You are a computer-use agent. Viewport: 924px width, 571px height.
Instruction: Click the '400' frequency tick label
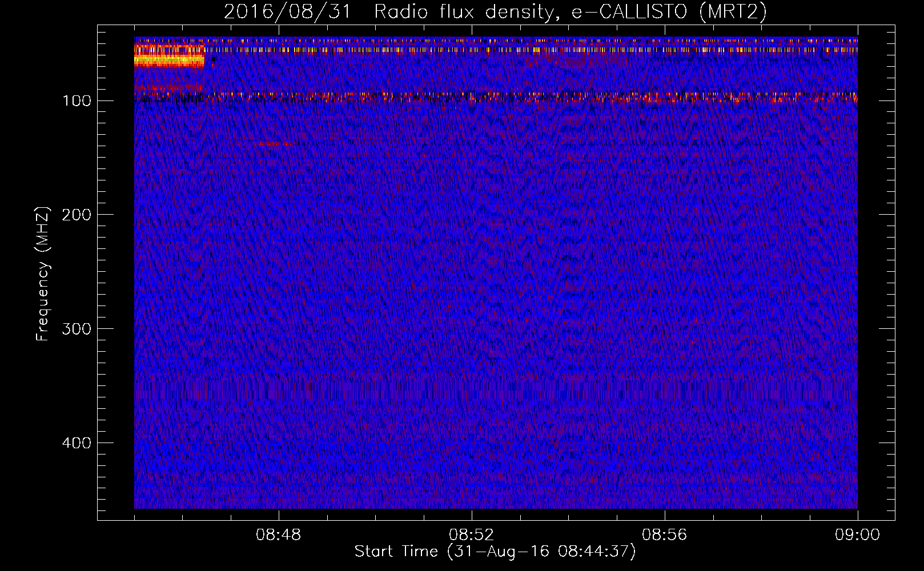tap(77, 443)
